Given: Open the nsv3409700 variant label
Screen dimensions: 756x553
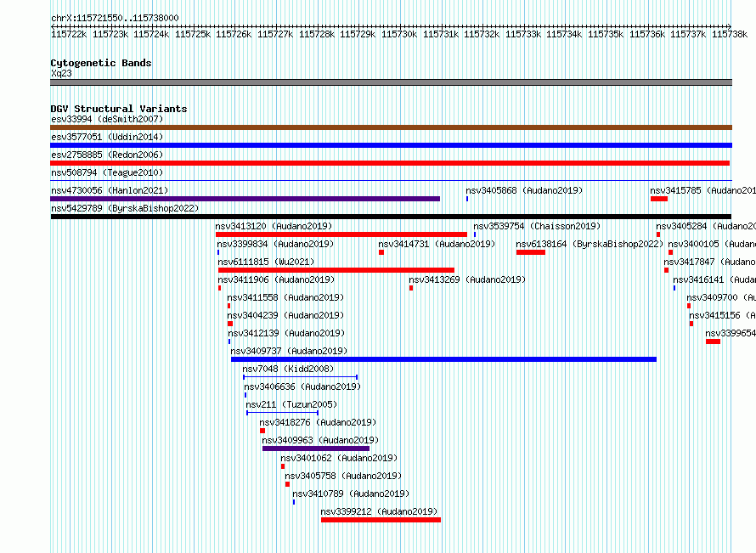Looking at the screenshot, I should (721, 297).
